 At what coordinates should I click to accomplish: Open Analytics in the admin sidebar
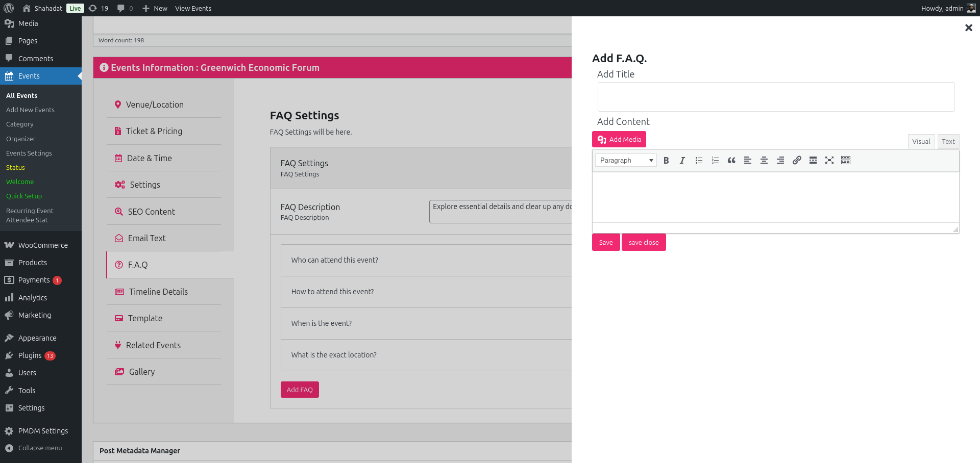41,298
